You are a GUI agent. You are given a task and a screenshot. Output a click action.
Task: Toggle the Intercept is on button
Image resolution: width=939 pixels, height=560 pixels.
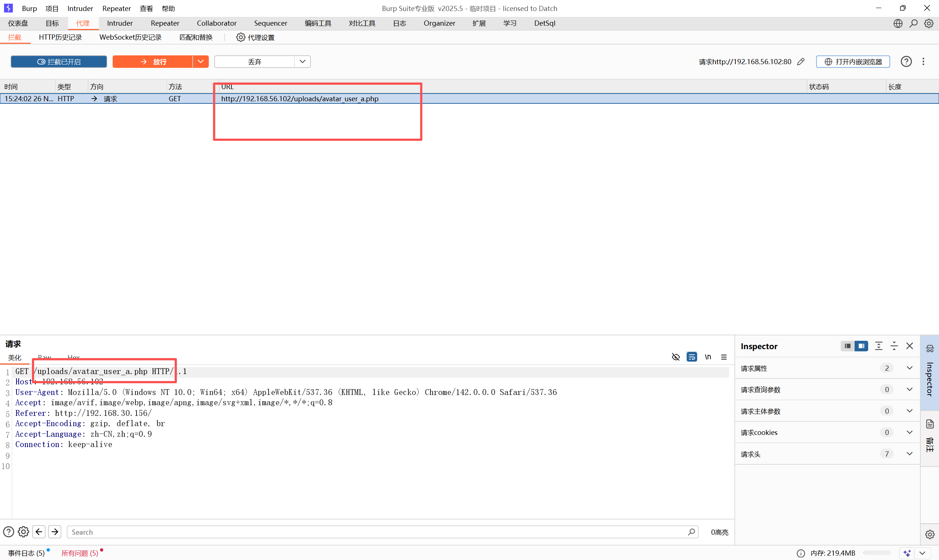[x=59, y=62]
